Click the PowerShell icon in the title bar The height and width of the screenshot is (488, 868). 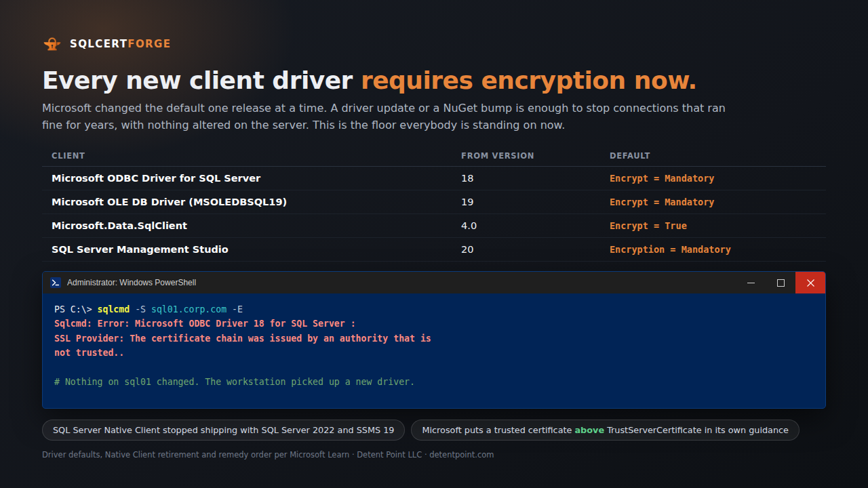click(56, 283)
